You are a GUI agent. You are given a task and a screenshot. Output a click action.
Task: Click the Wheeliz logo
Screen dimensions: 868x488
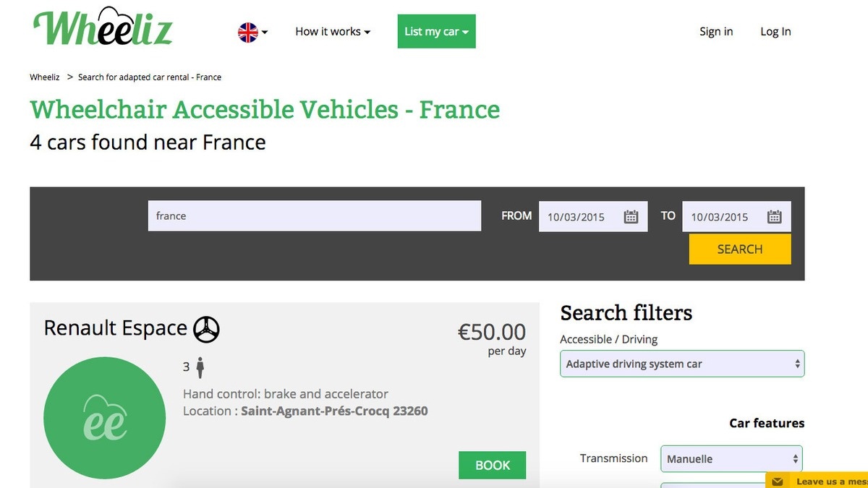tap(102, 26)
